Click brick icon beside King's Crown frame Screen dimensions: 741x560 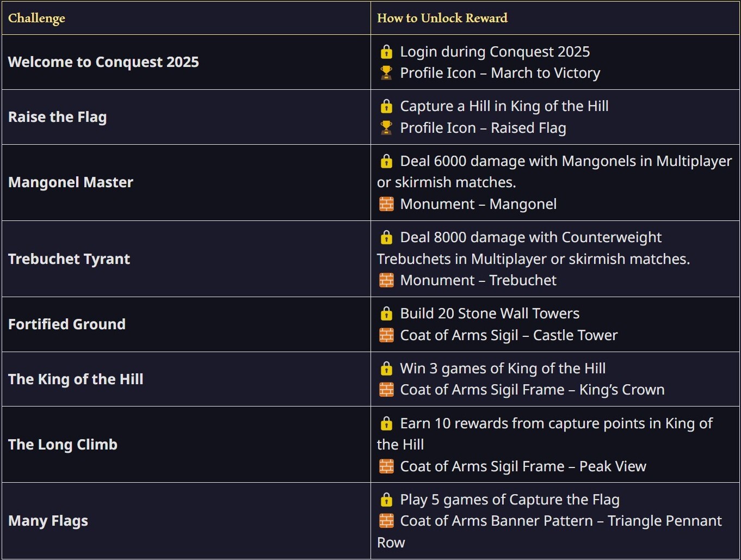pos(386,390)
